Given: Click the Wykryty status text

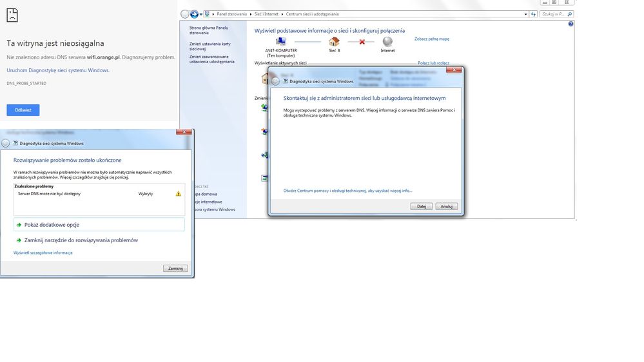Looking at the screenshot, I should click(146, 194).
